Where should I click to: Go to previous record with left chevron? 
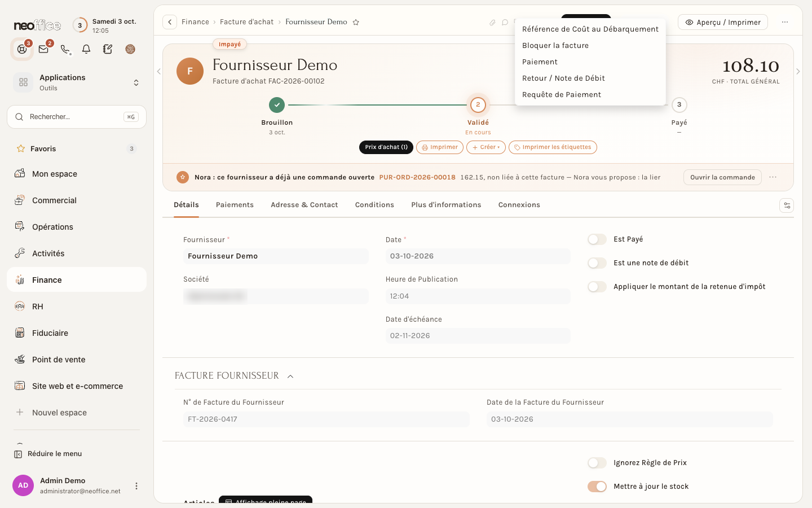[158, 71]
